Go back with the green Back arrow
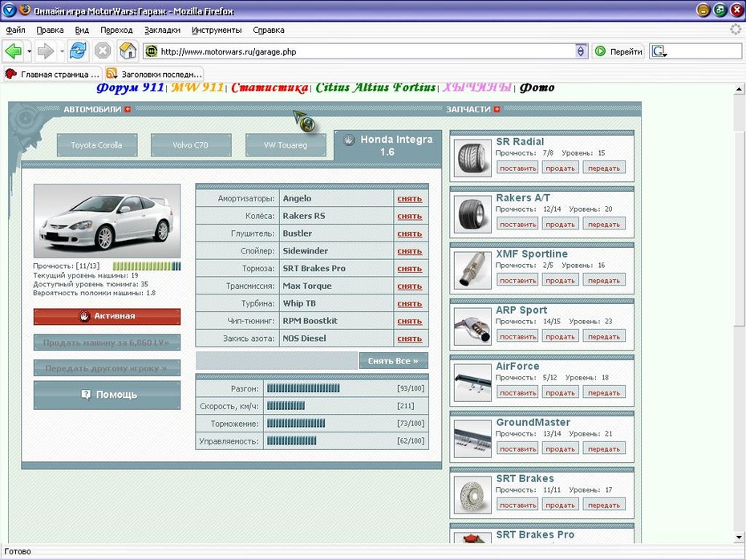Screen dimensions: 746x560 pos(14,51)
